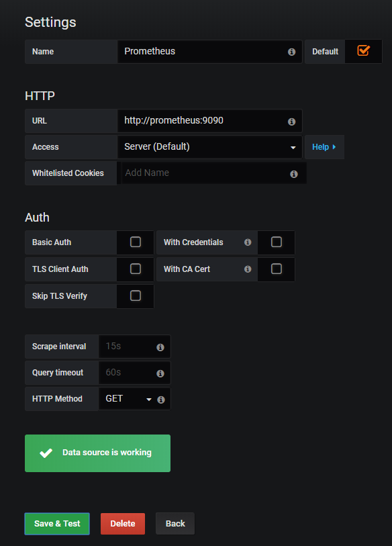This screenshot has width=392, height=546.
Task: Enable the Basic Auth checkbox
Action: point(136,242)
